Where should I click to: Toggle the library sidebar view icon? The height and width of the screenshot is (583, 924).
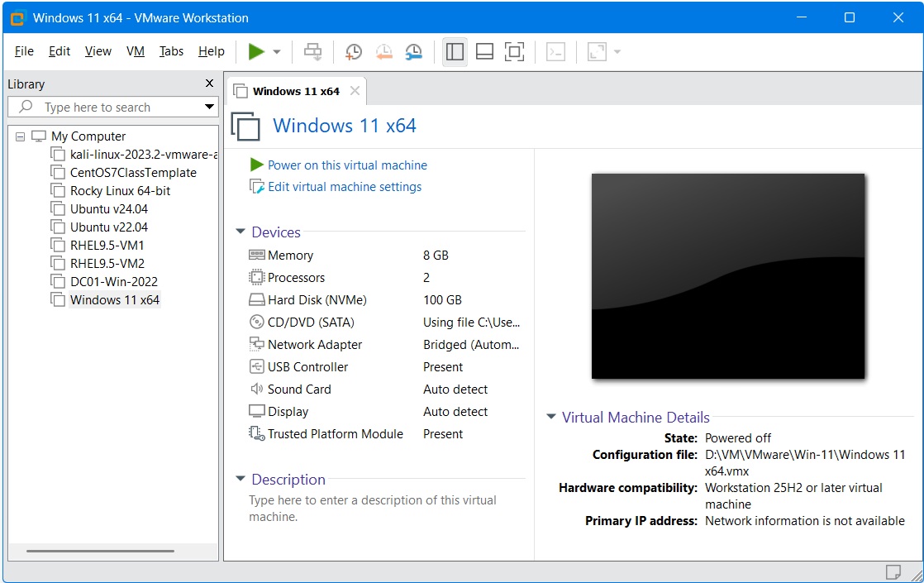pos(455,52)
